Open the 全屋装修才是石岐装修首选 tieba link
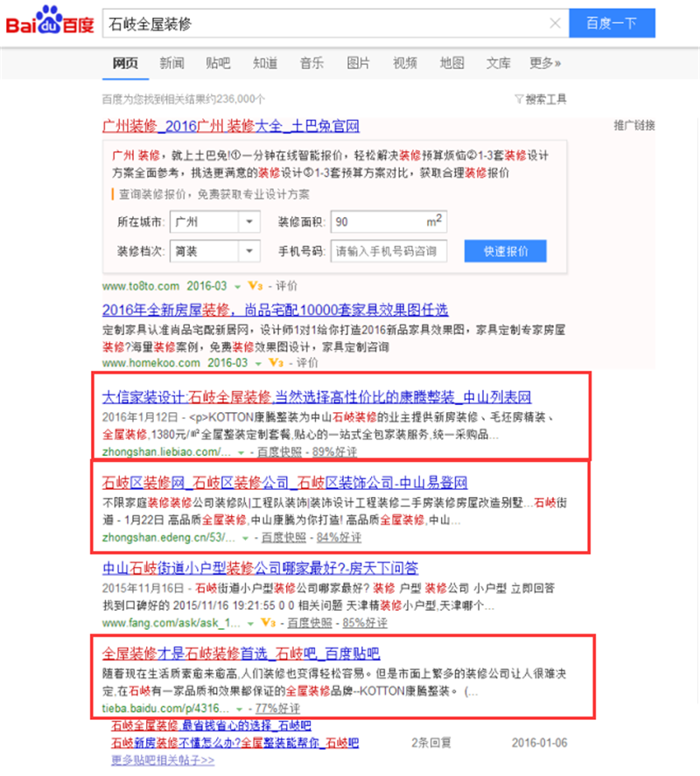Viewport: 700px width, 776px height. [x=241, y=654]
